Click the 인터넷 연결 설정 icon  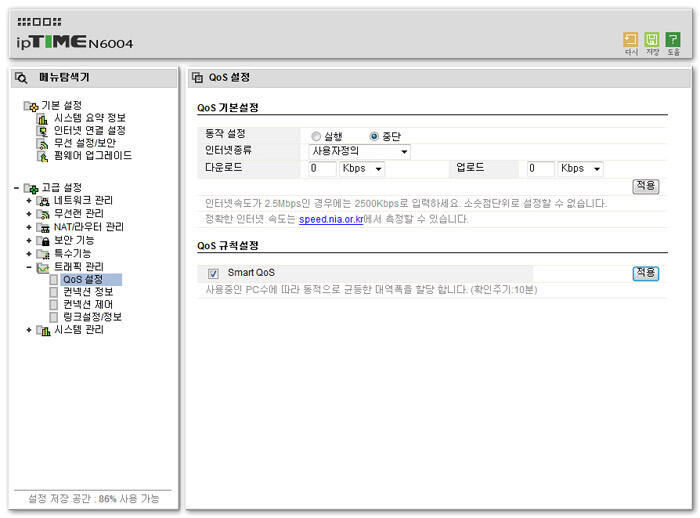pos(42,131)
